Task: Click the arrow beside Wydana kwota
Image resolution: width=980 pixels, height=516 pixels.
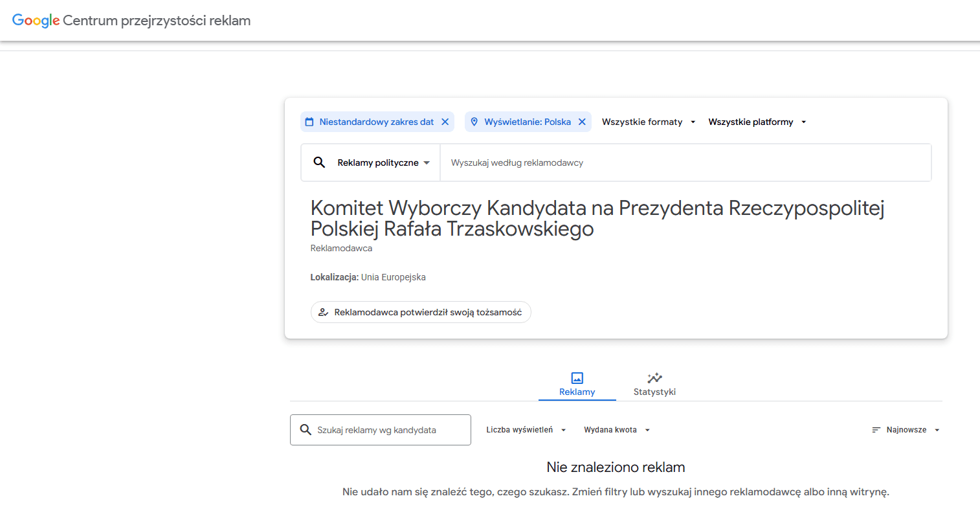Action: click(647, 430)
